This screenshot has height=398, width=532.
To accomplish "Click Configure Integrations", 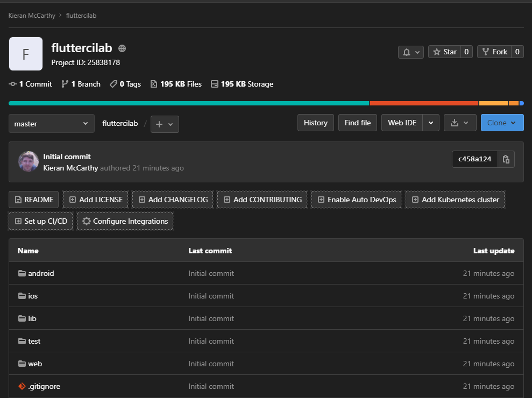I will pos(125,221).
